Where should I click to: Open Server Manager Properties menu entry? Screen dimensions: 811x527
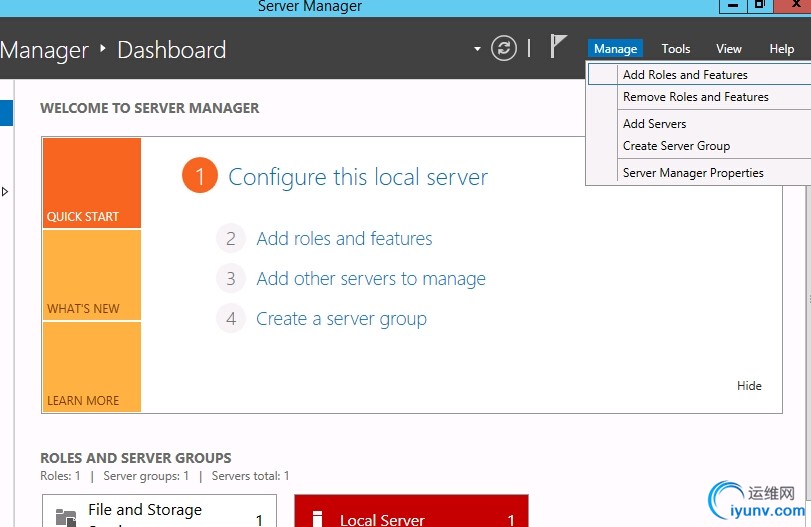coord(699,173)
